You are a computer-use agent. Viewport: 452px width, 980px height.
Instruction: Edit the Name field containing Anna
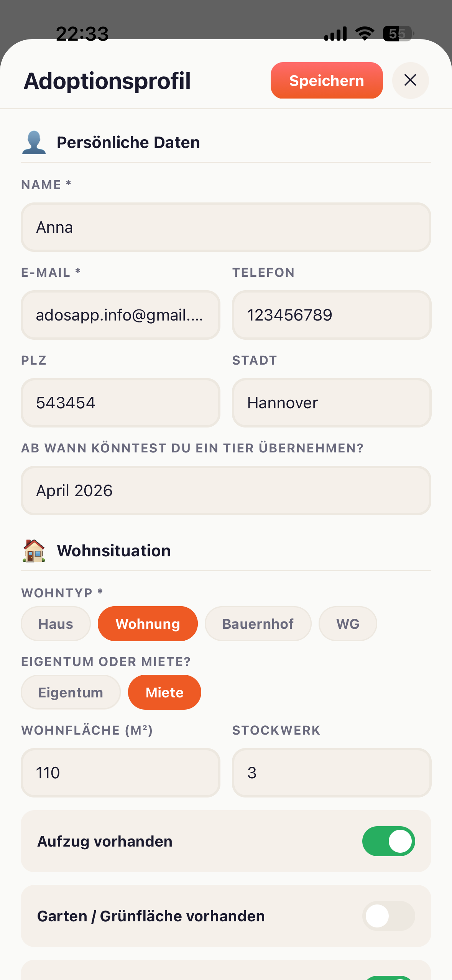click(226, 227)
